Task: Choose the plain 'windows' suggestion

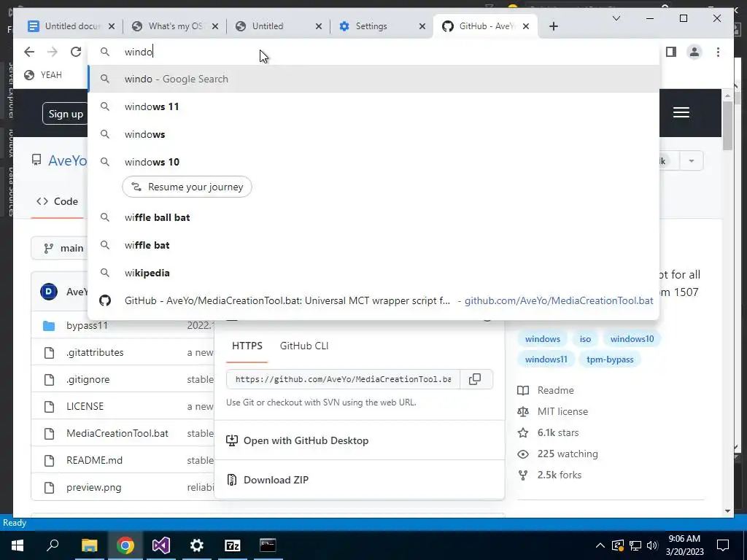Action: (x=374, y=134)
